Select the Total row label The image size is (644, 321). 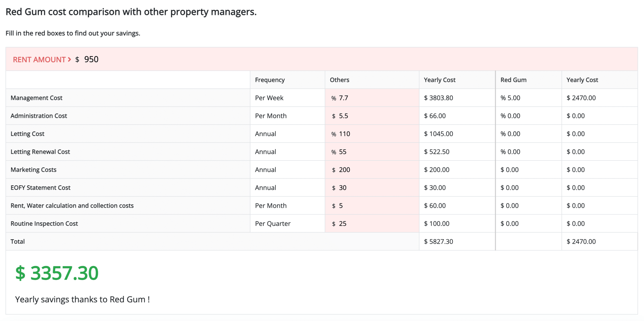tap(18, 242)
